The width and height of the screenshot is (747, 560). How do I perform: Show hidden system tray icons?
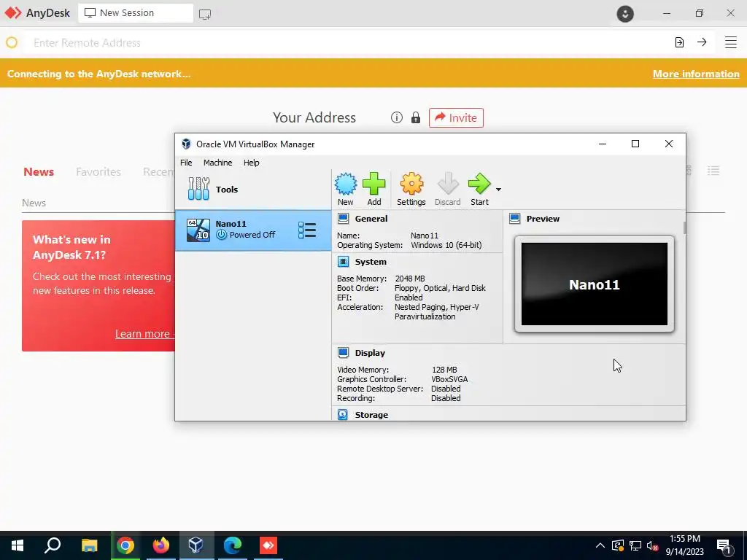[600, 545]
